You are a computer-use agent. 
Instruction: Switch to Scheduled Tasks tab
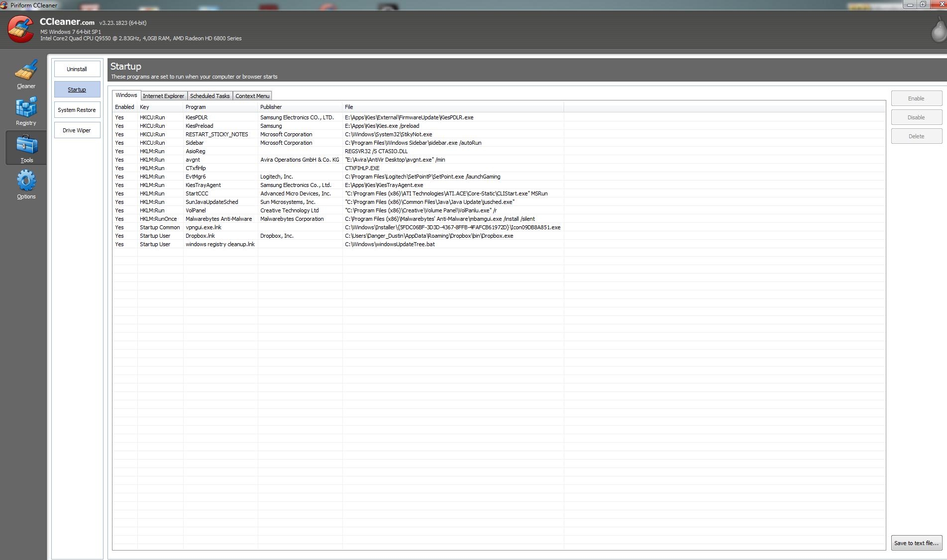[x=210, y=96]
